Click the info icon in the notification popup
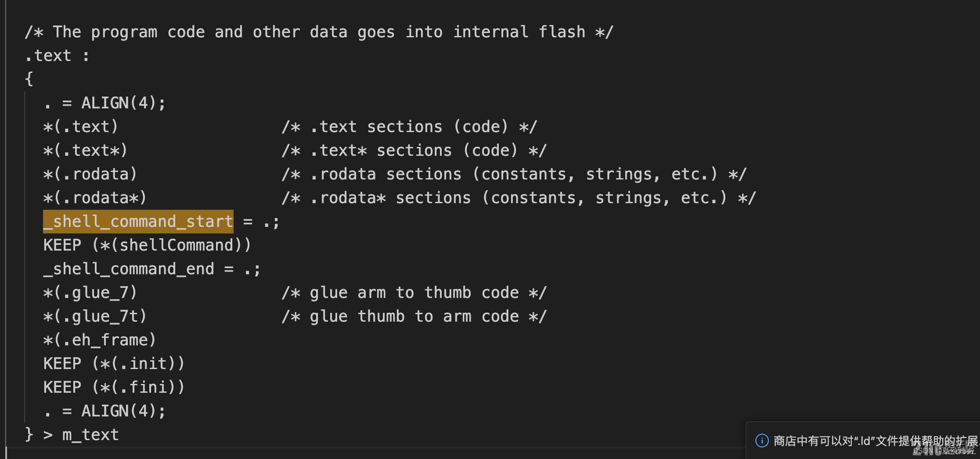Screen dimensions: 980x459 pyautogui.click(x=762, y=440)
